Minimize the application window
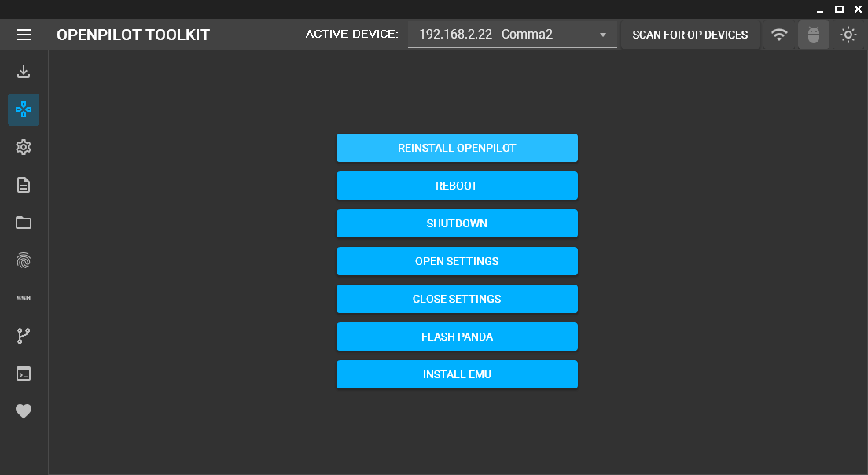This screenshot has height=475, width=868. 820,9
